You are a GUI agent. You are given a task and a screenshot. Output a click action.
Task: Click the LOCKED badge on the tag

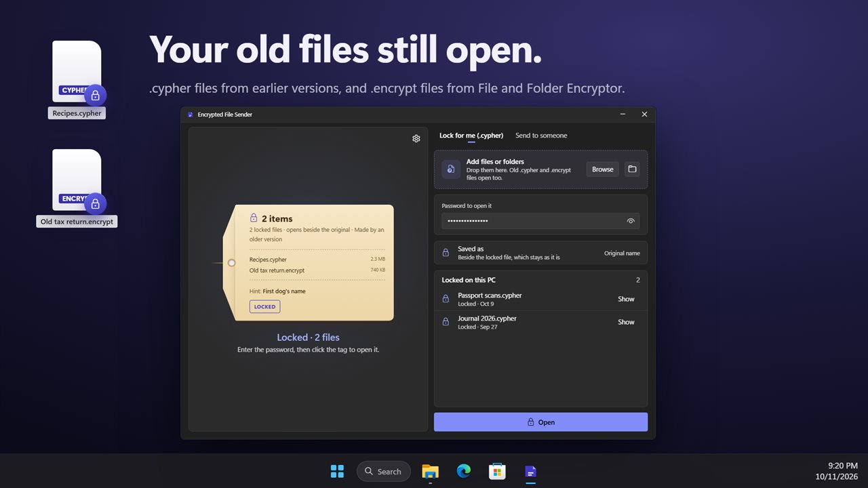[x=264, y=306]
